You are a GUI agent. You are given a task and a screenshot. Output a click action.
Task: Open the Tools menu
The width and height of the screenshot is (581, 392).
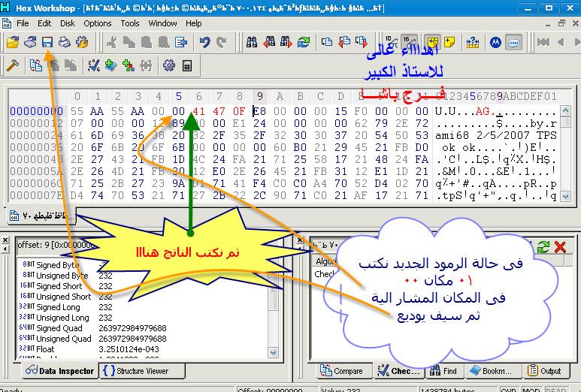[130, 23]
